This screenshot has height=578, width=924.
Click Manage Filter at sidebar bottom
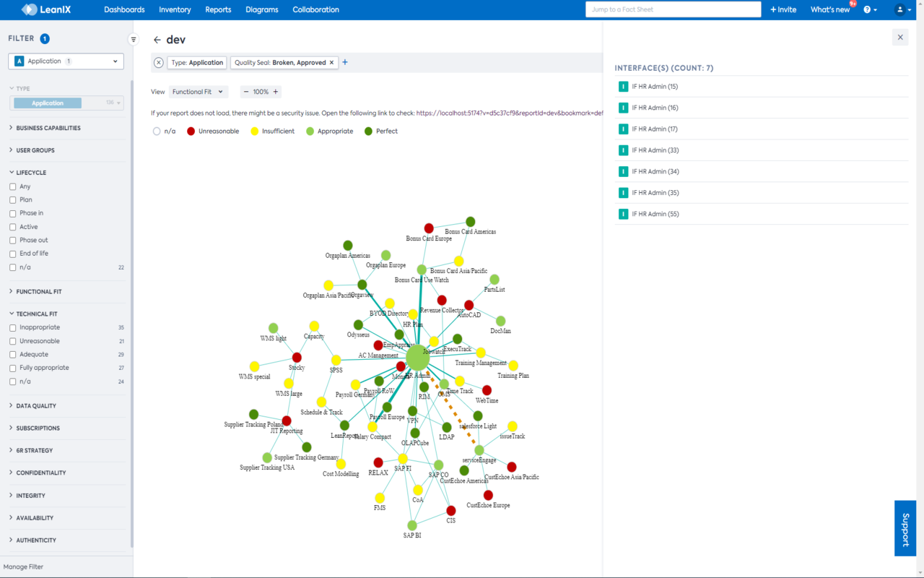click(23, 567)
